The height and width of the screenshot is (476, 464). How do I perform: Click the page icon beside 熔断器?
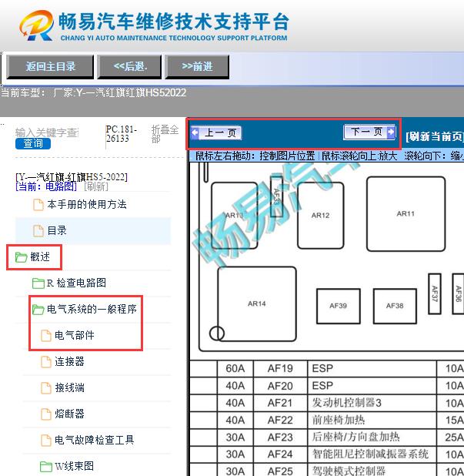(46, 414)
